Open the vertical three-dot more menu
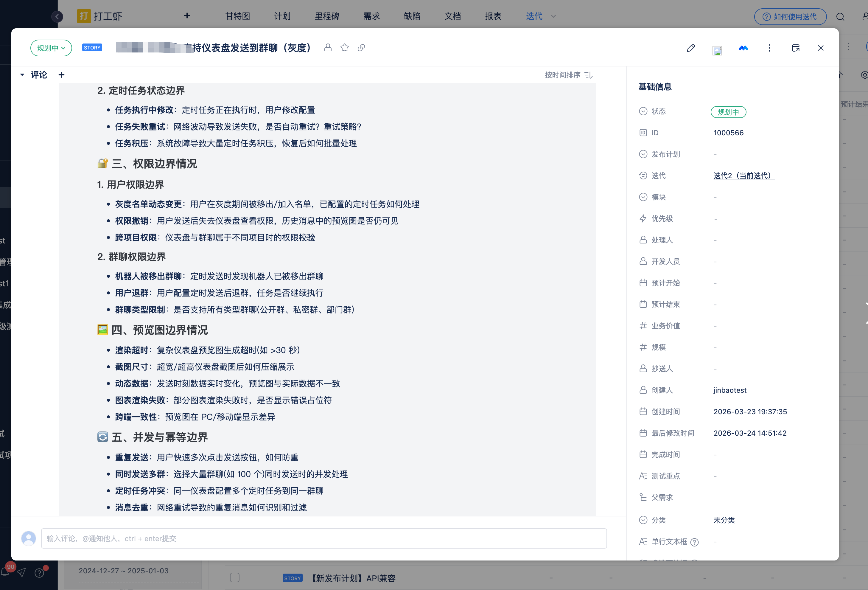The width and height of the screenshot is (868, 590). coord(769,48)
